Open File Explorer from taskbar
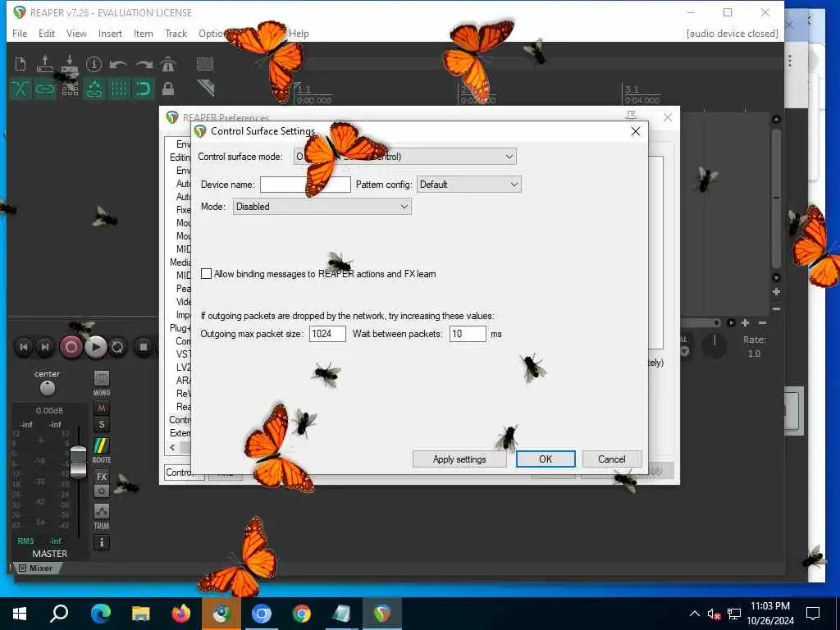This screenshot has height=630, width=840. point(141,614)
